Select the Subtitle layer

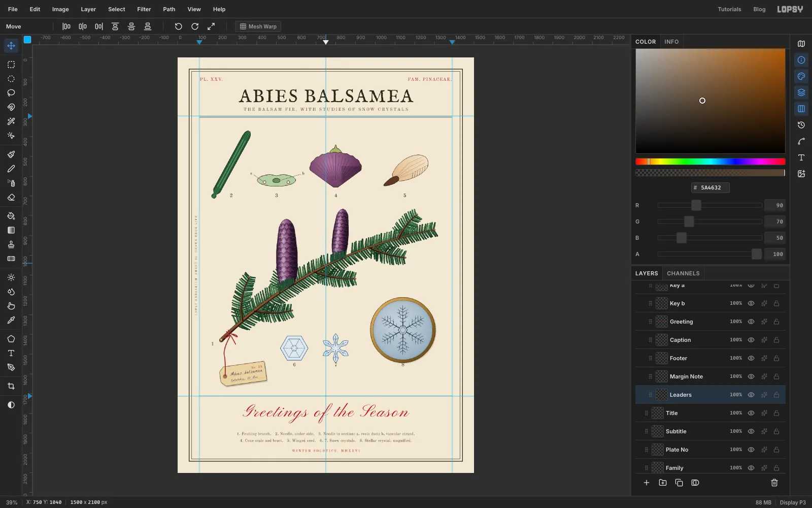(710, 431)
